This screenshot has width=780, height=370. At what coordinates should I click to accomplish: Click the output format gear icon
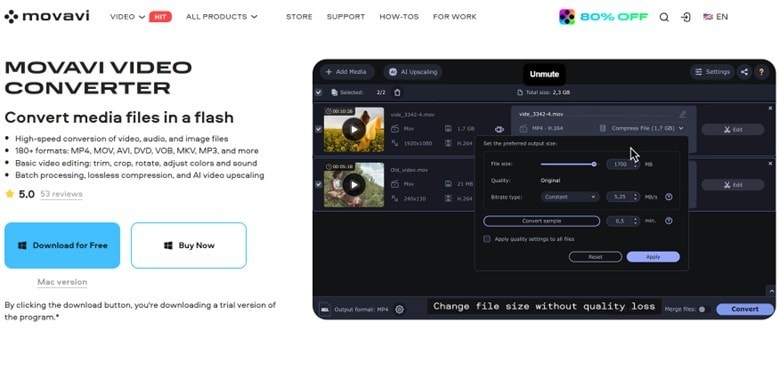[x=399, y=309]
